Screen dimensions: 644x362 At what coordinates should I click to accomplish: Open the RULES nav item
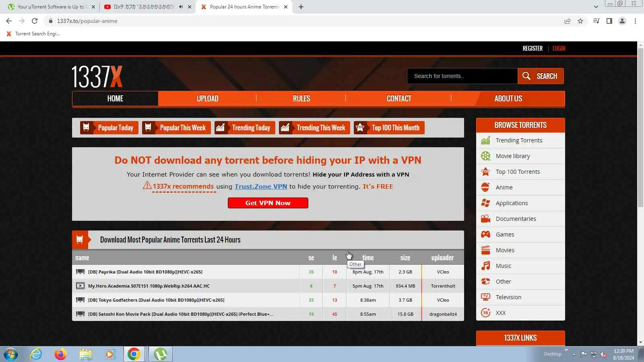point(301,99)
